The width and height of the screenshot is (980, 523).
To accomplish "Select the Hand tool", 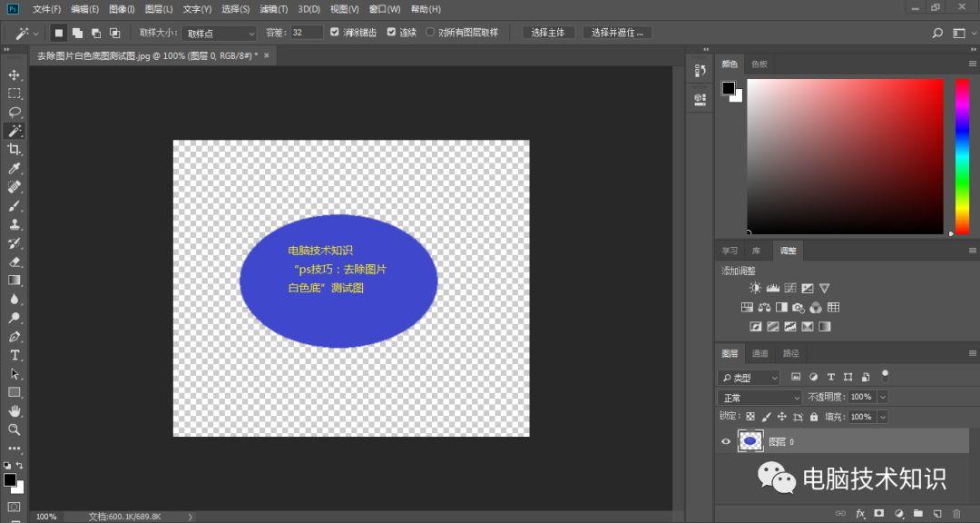I will [15, 411].
